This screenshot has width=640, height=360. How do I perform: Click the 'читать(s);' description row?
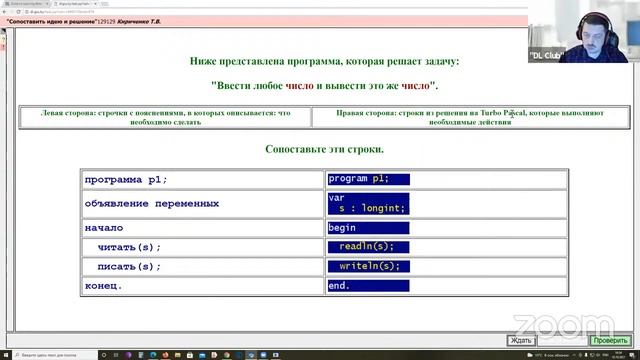click(x=202, y=247)
